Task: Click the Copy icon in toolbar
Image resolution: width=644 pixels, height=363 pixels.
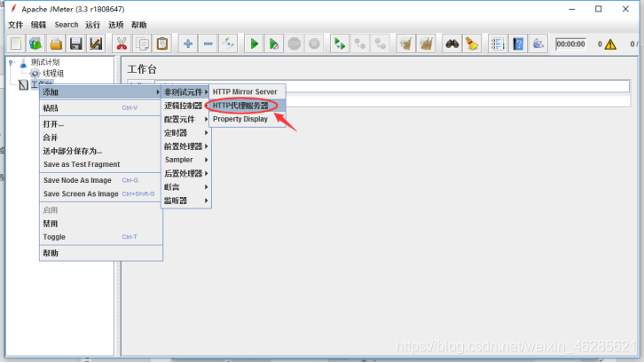Action: (142, 43)
